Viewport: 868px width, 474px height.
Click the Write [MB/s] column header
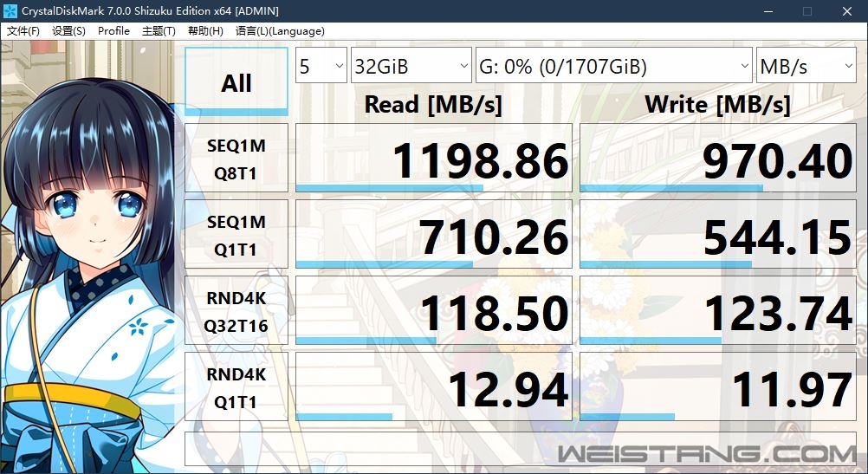[x=717, y=104]
